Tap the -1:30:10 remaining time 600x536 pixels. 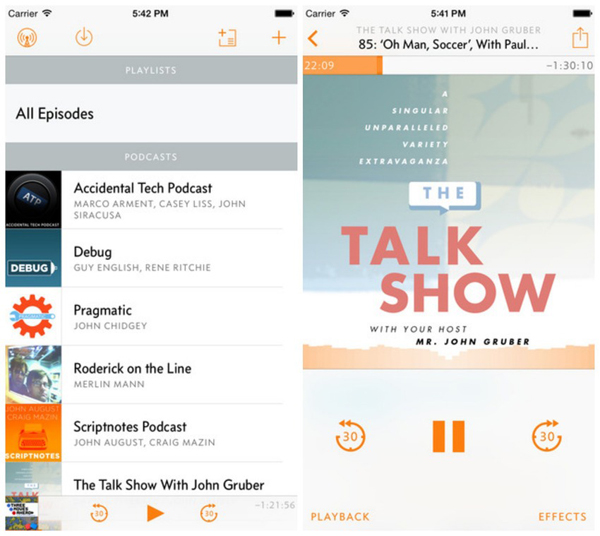[570, 65]
